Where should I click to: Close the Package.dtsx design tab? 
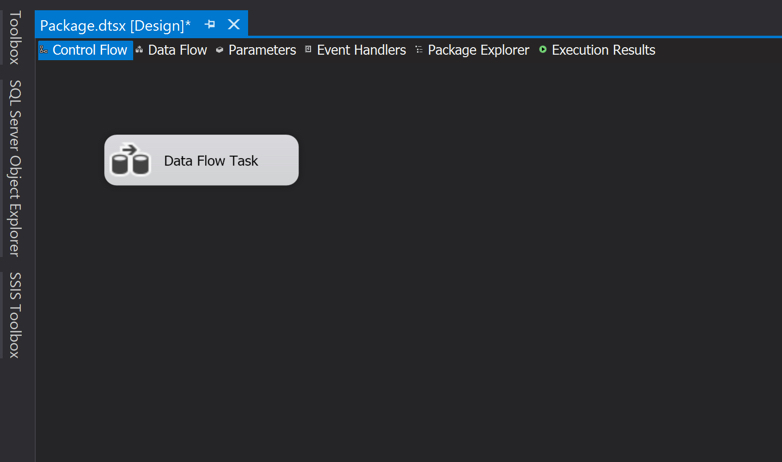(x=234, y=24)
